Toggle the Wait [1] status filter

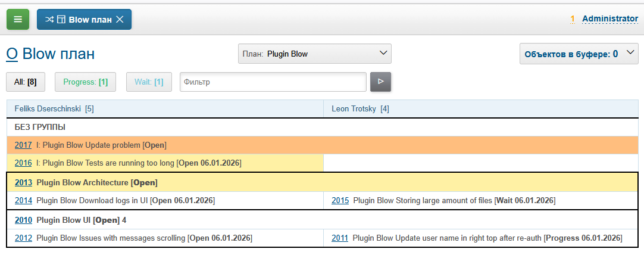click(149, 82)
